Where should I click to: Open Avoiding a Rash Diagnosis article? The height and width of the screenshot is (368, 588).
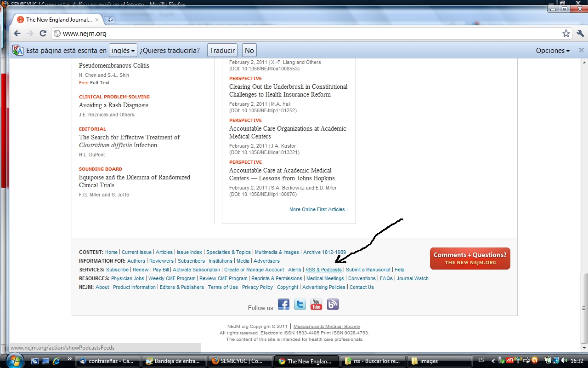click(x=113, y=105)
